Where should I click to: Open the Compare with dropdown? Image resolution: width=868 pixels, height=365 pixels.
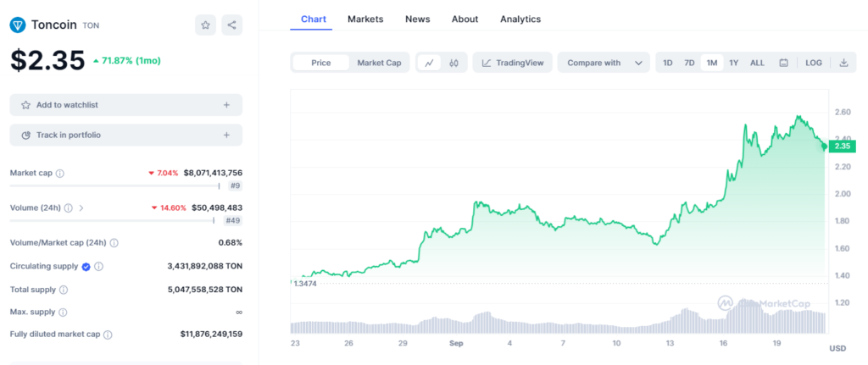604,63
